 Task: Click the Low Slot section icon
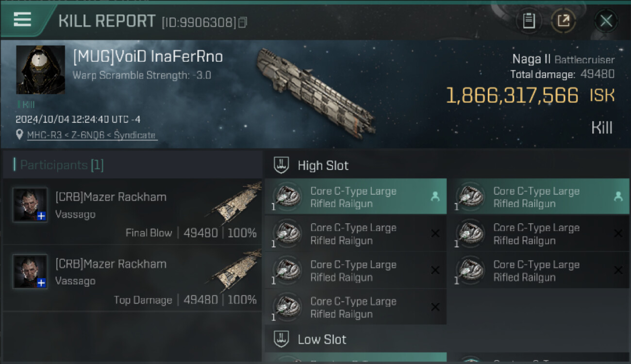coord(282,339)
